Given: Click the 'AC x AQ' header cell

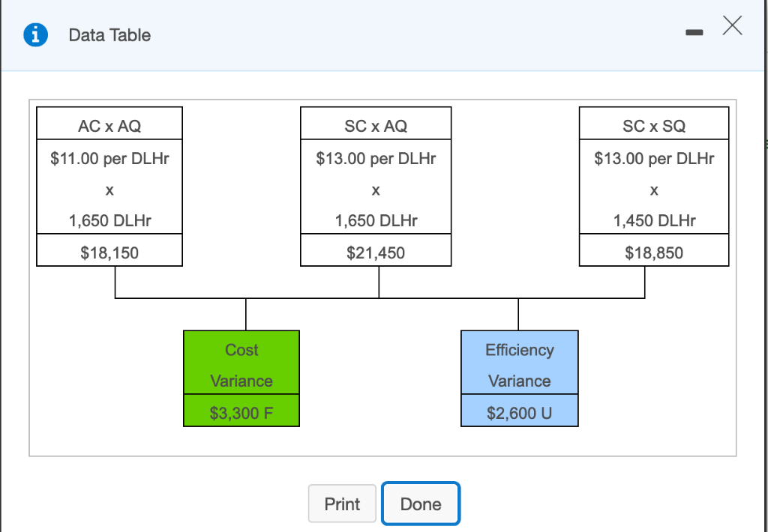Looking at the screenshot, I should [109, 124].
